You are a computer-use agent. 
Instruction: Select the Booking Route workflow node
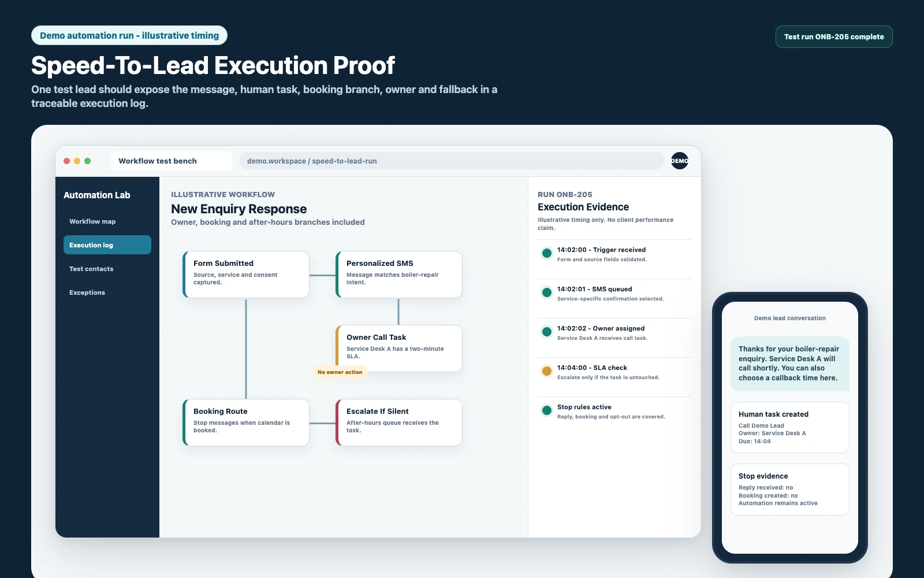point(246,423)
